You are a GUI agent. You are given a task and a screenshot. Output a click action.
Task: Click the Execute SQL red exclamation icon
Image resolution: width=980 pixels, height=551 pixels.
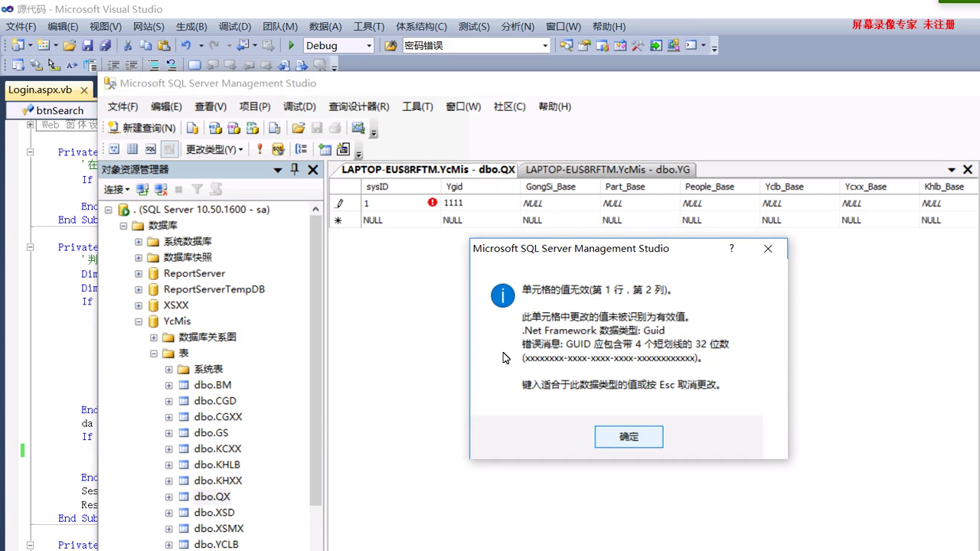pyautogui.click(x=260, y=149)
